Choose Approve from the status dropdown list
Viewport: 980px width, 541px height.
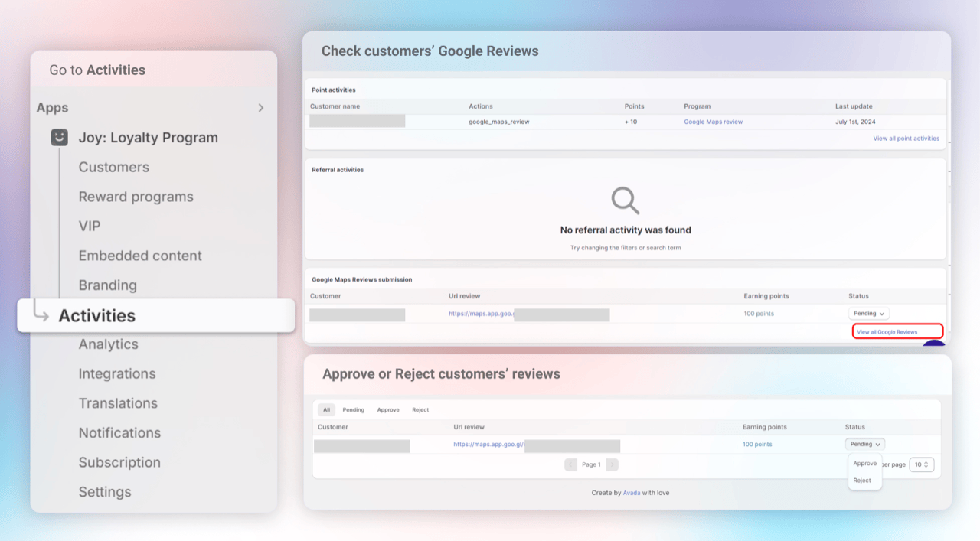(x=865, y=464)
